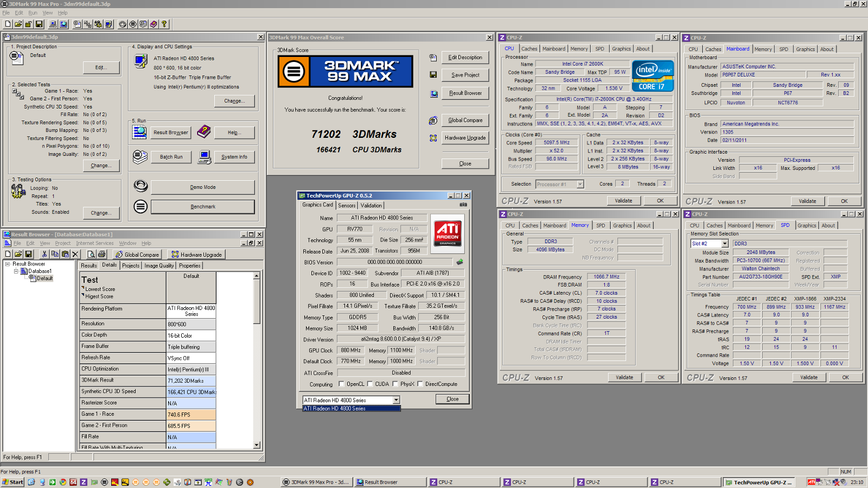Viewport: 868px width, 488px height.
Task: Click the Delete X icon in Result Browser toolbar
Action: pos(75,254)
